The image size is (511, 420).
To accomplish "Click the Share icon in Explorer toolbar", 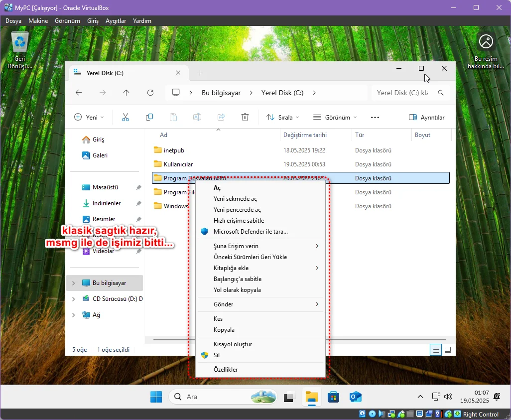I will pyautogui.click(x=221, y=118).
